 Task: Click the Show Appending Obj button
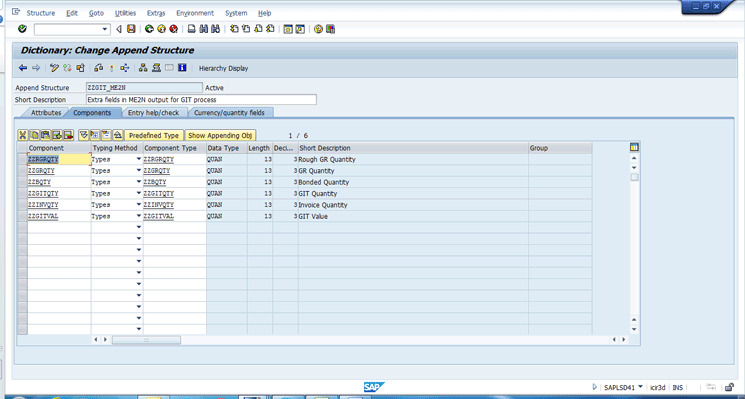(220, 135)
